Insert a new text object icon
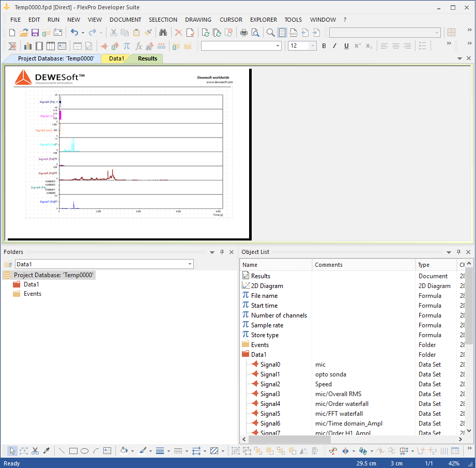This screenshot has width=476, height=468. point(62,46)
